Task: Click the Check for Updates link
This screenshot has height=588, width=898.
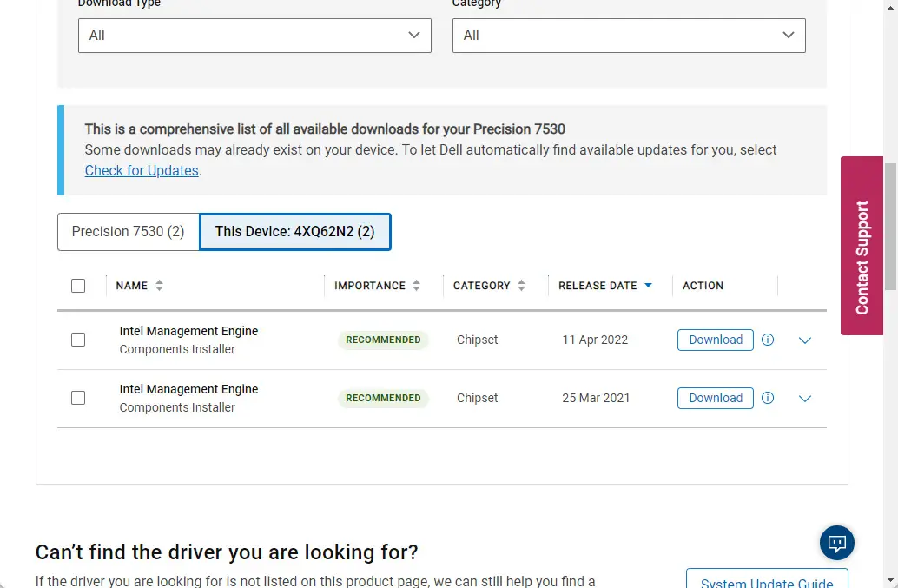Action: pyautogui.click(x=142, y=170)
